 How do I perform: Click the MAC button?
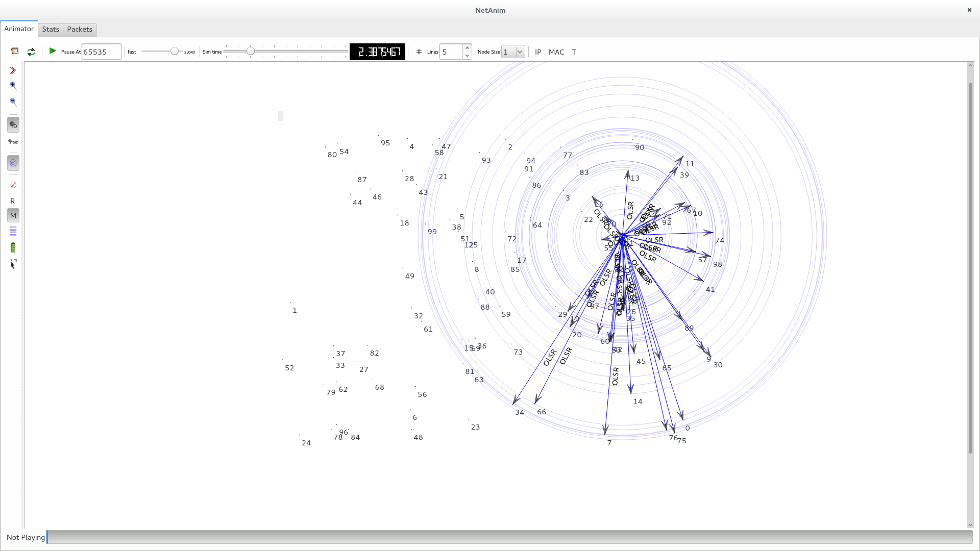click(x=556, y=52)
